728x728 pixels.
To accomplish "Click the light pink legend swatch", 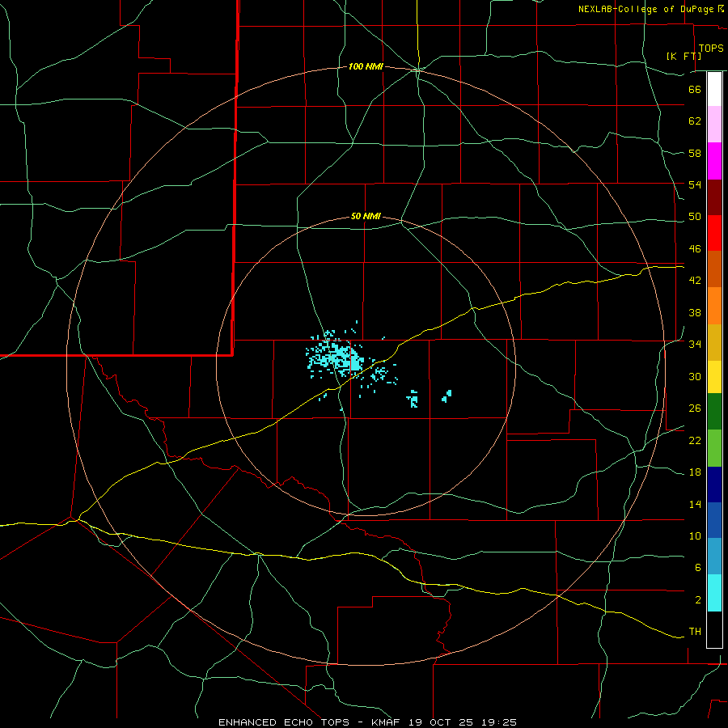I will (x=714, y=124).
